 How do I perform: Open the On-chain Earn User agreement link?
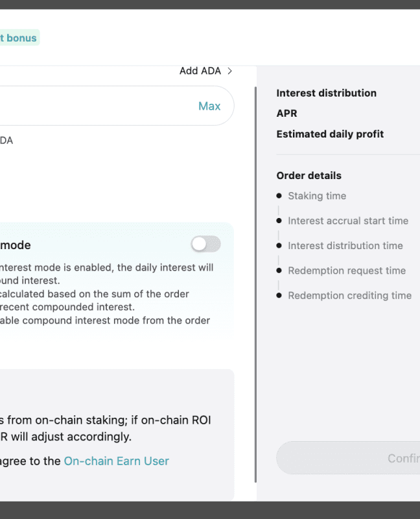(116, 461)
